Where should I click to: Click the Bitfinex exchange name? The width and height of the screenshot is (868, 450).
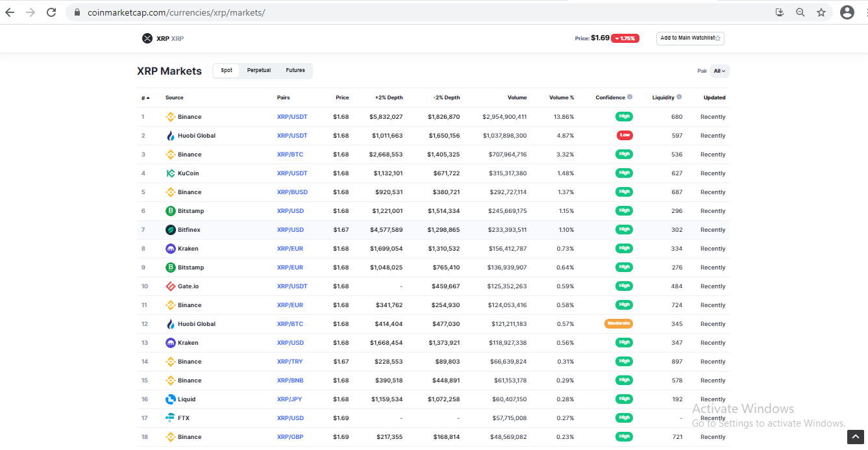tap(189, 230)
